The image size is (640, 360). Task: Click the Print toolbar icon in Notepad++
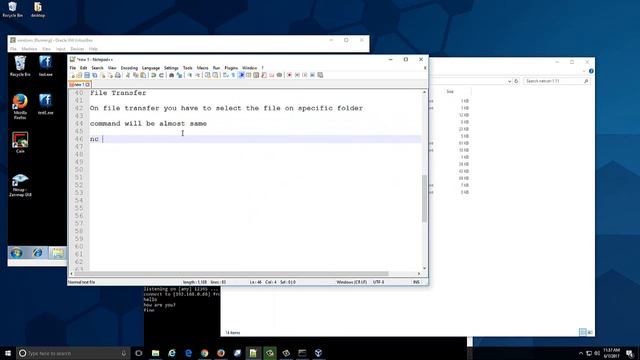118,75
